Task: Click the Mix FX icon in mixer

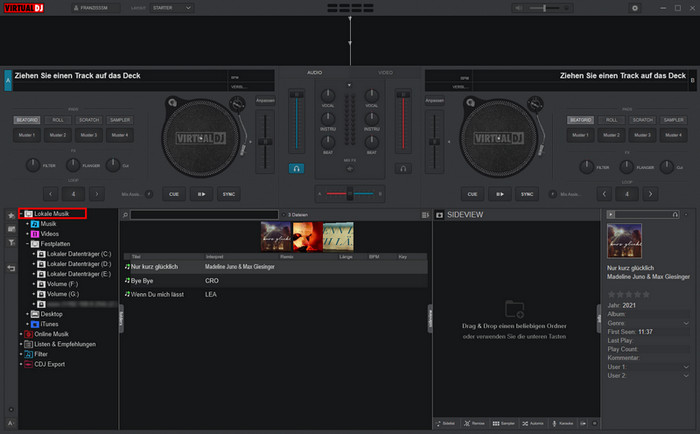Action: click(x=350, y=169)
